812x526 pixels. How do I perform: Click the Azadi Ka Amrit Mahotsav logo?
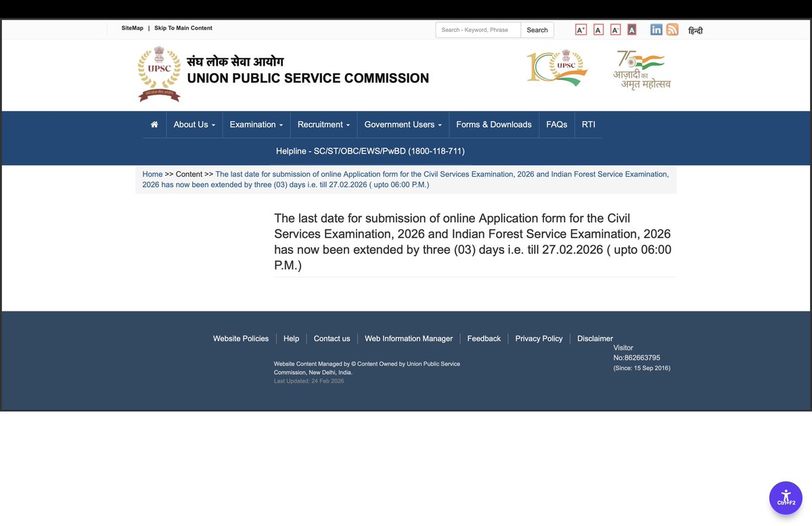pyautogui.click(x=641, y=70)
